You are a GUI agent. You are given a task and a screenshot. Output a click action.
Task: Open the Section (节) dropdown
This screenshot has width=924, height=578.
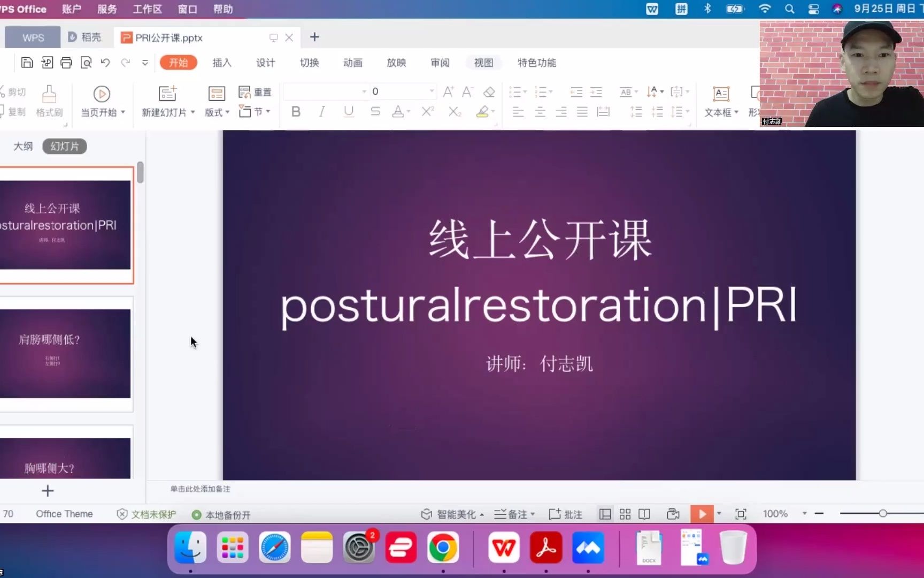coord(255,111)
